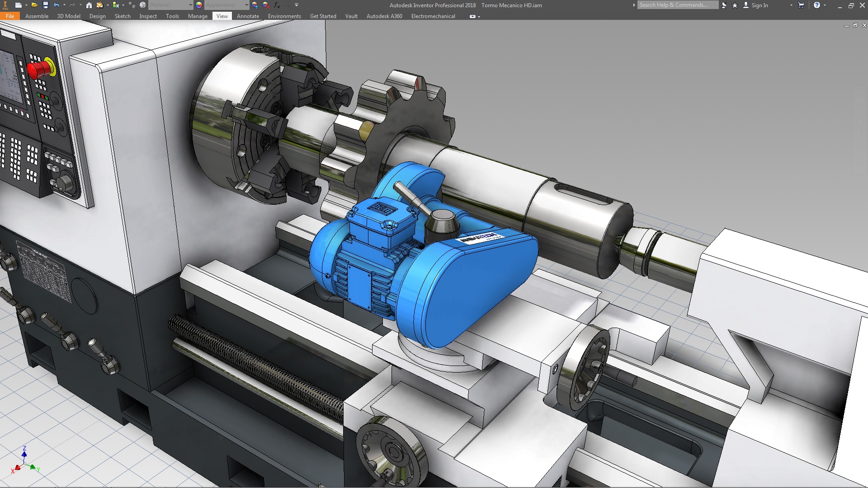Expand the ribbon display options arrow
Viewport: 868px width, 488px height.
point(479,17)
